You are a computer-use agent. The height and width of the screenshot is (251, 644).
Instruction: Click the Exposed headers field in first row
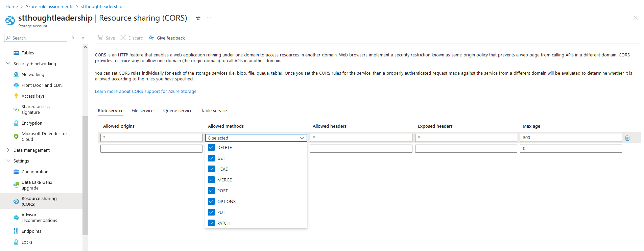tap(466, 138)
